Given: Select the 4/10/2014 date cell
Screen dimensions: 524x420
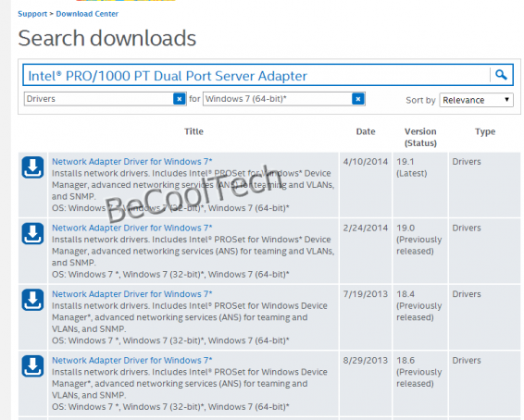Looking at the screenshot, I should [366, 185].
